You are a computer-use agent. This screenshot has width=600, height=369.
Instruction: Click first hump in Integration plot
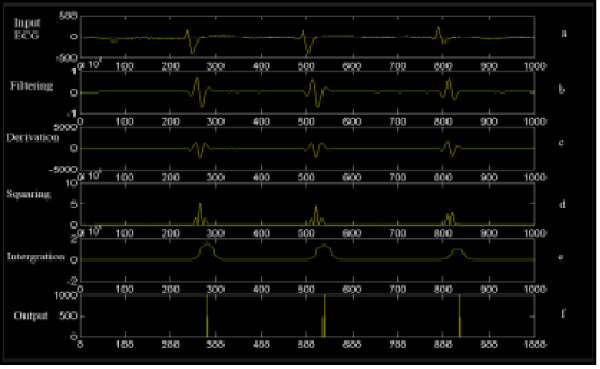coord(207,250)
